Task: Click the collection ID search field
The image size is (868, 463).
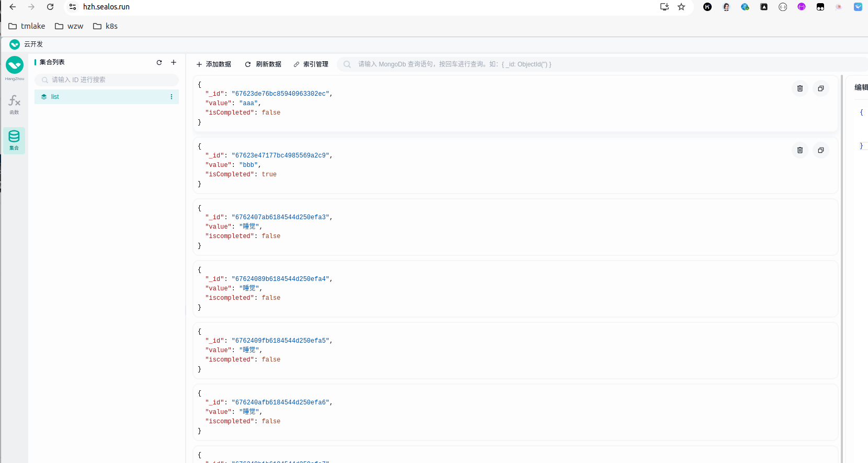Action: [110, 80]
